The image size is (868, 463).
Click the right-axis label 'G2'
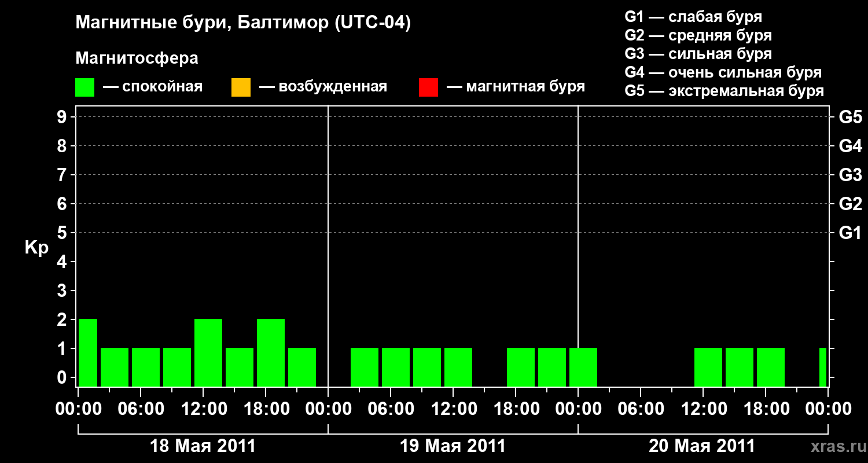pyautogui.click(x=851, y=204)
